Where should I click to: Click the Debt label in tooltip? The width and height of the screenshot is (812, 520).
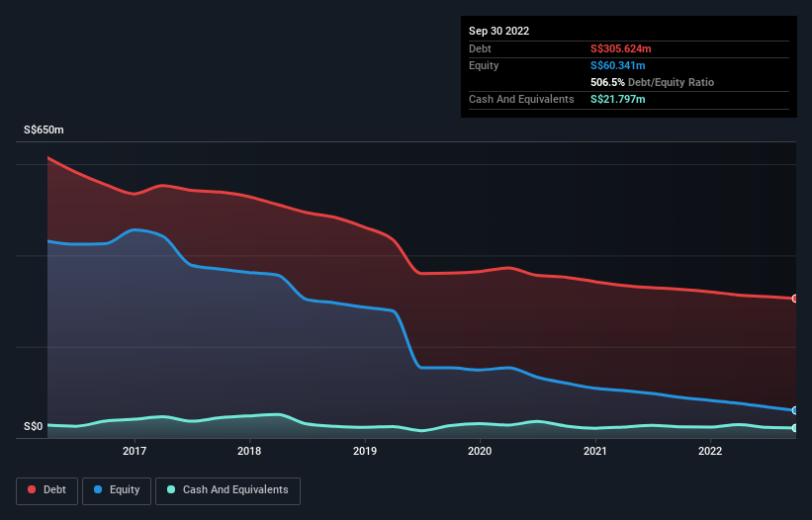click(x=480, y=48)
